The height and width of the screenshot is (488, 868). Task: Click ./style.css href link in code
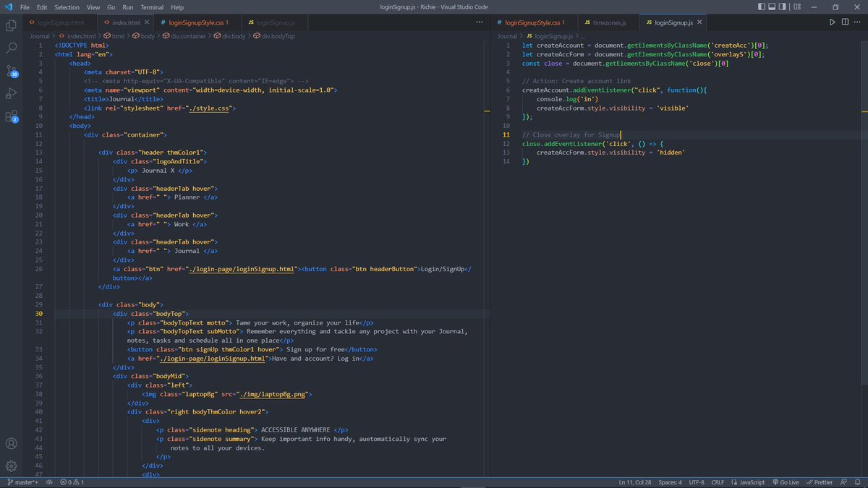tap(210, 108)
